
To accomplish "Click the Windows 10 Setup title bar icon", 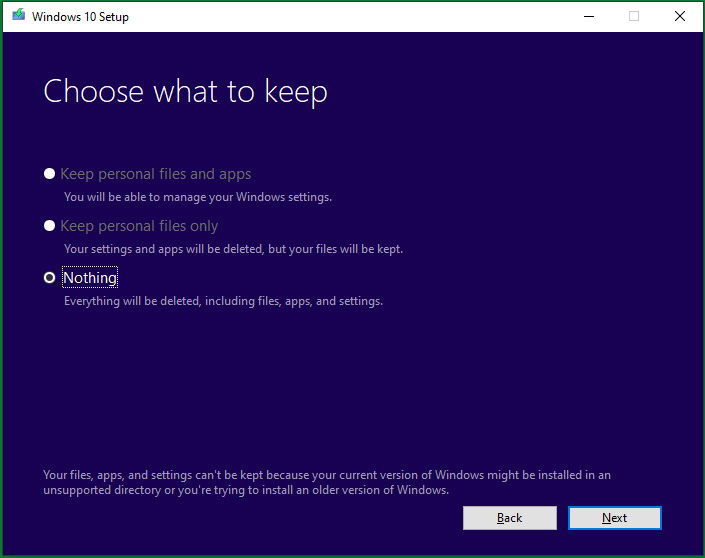I will [18, 15].
